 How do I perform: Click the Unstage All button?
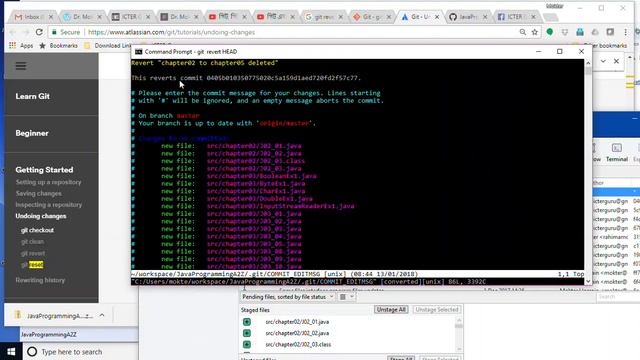click(391, 309)
